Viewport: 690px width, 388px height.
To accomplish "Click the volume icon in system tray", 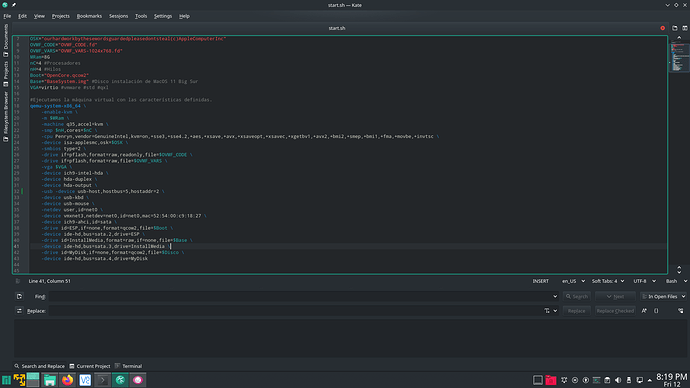I will pyautogui.click(x=618, y=380).
